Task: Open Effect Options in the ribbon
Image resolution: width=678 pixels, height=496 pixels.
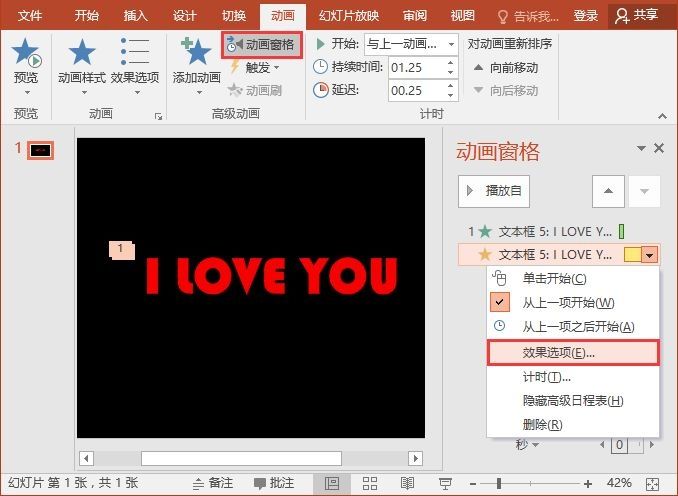Action: 135,65
